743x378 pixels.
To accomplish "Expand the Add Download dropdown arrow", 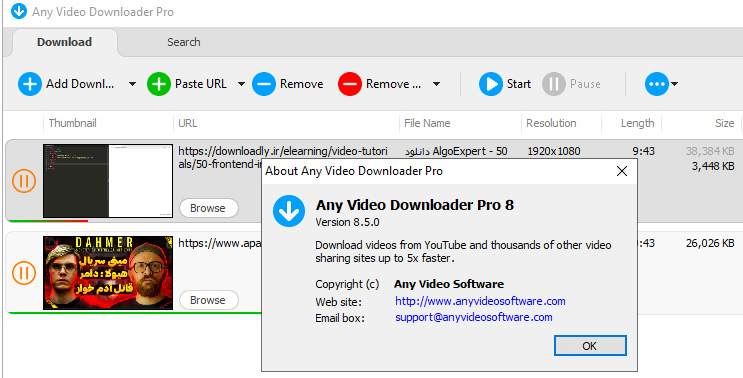I will tap(132, 84).
